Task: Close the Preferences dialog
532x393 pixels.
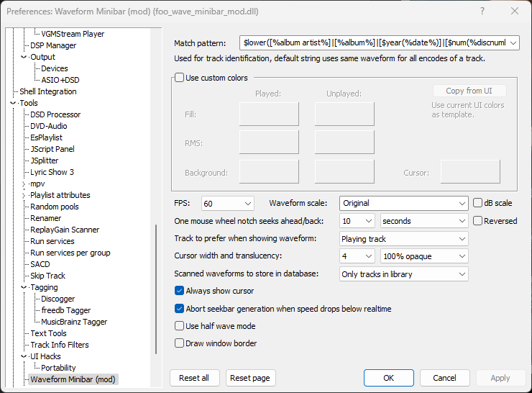Action: (515, 11)
